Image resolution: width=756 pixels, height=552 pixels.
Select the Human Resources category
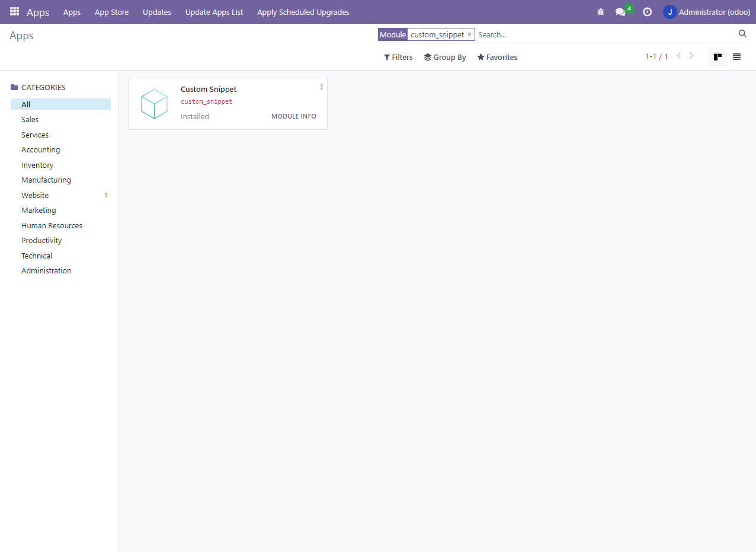click(60, 225)
